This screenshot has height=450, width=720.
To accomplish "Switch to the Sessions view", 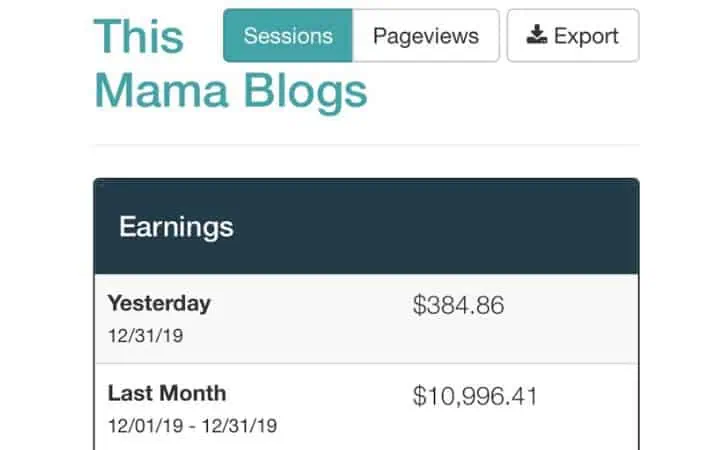I will click(288, 36).
